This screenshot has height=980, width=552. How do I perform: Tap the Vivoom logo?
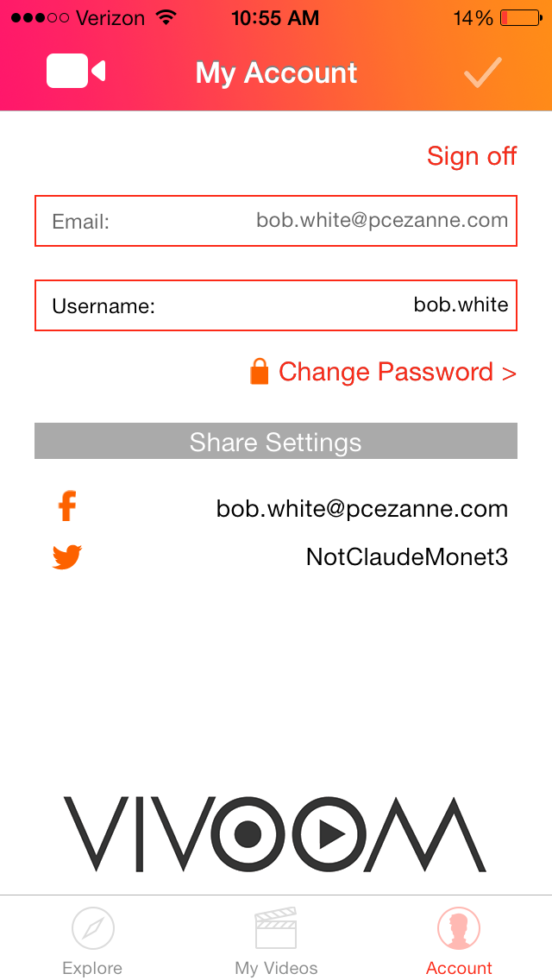pyautogui.click(x=275, y=833)
